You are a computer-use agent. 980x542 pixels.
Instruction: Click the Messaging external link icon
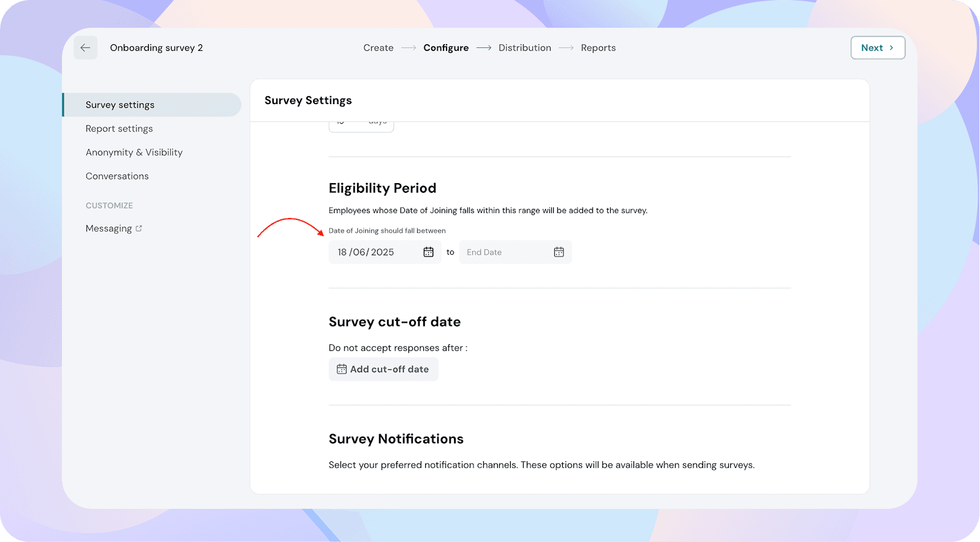139,228
